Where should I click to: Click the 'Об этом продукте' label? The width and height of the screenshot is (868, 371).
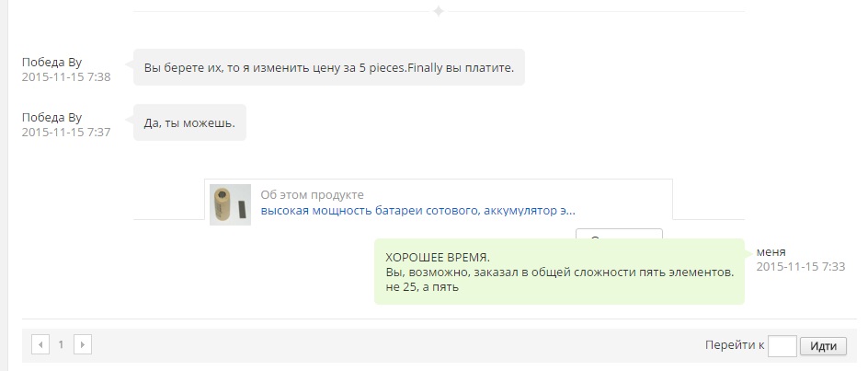click(x=312, y=195)
